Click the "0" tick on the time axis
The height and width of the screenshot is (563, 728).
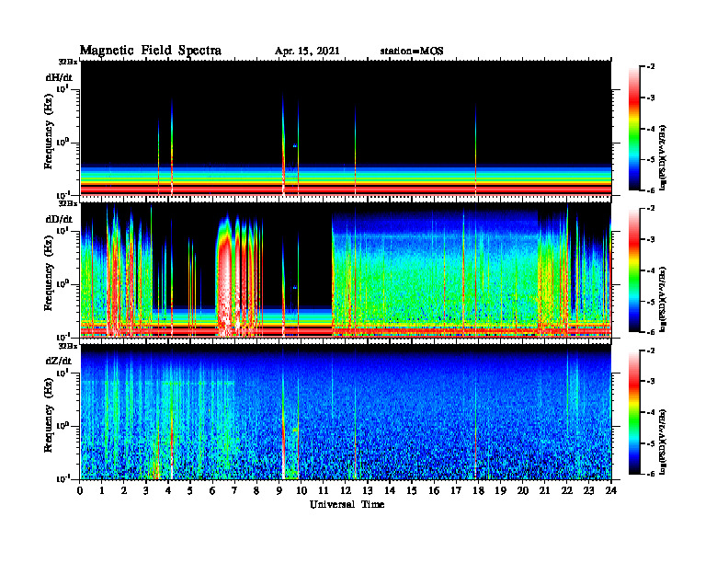pos(80,490)
